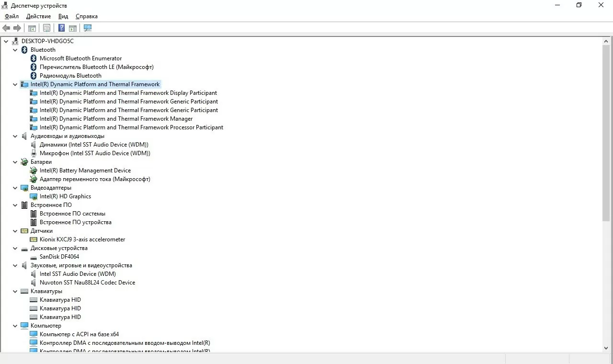Click Show/Hide console tree toolbar icon
613x364 pixels.
(32, 28)
